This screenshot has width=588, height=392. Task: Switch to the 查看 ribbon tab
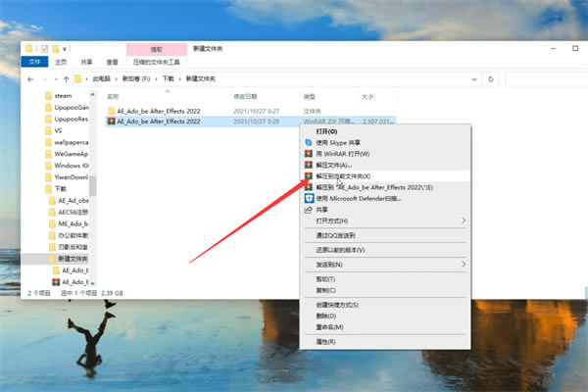click(x=112, y=62)
